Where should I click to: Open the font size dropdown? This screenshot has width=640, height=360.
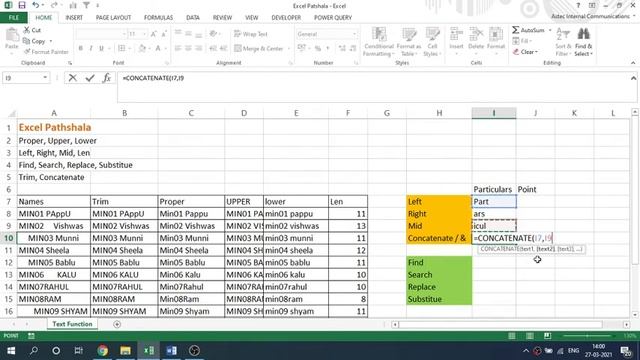pyautogui.click(x=144, y=34)
